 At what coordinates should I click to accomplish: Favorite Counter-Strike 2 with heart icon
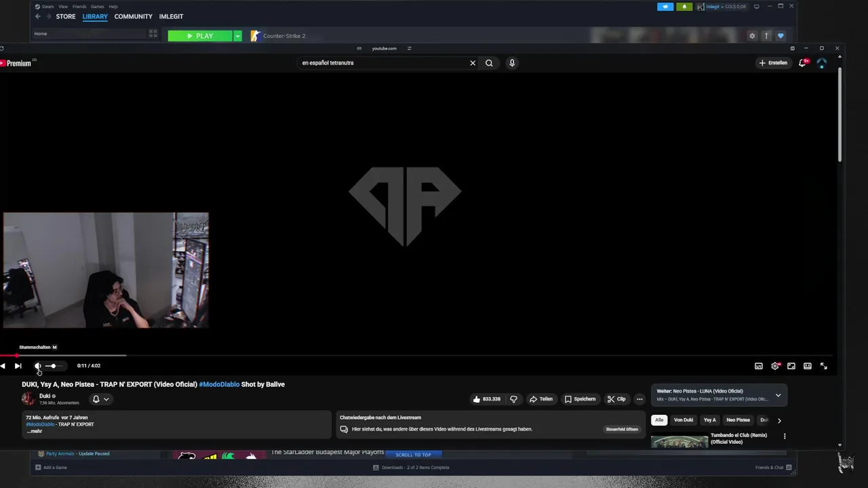(x=781, y=36)
